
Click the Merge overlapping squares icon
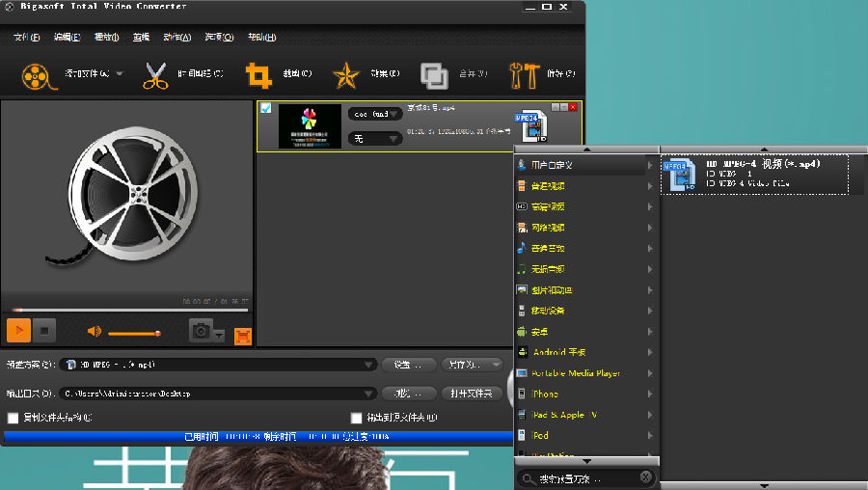pos(434,75)
